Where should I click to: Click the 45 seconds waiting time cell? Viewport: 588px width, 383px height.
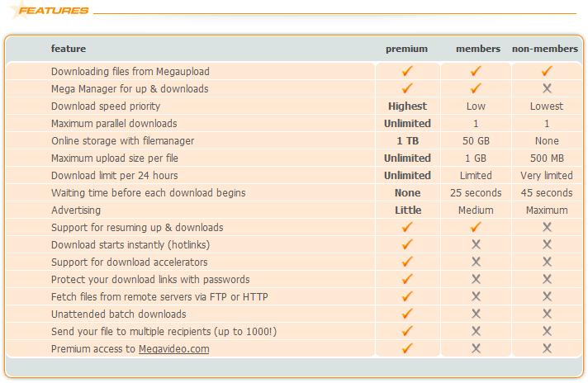tap(547, 193)
